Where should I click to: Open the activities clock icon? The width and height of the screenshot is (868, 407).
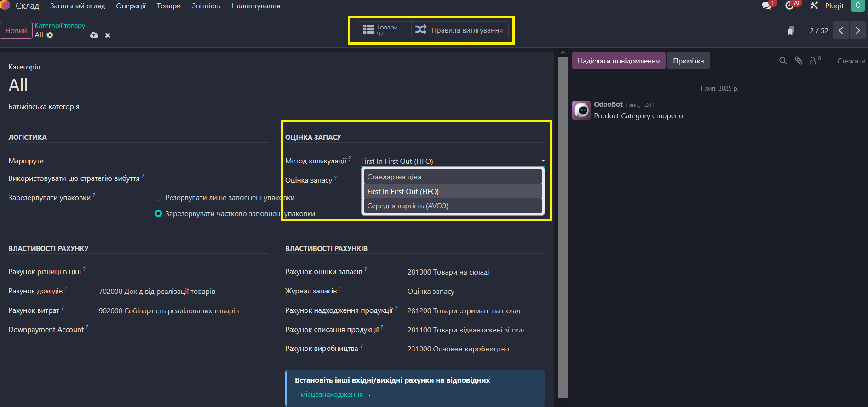click(x=789, y=6)
